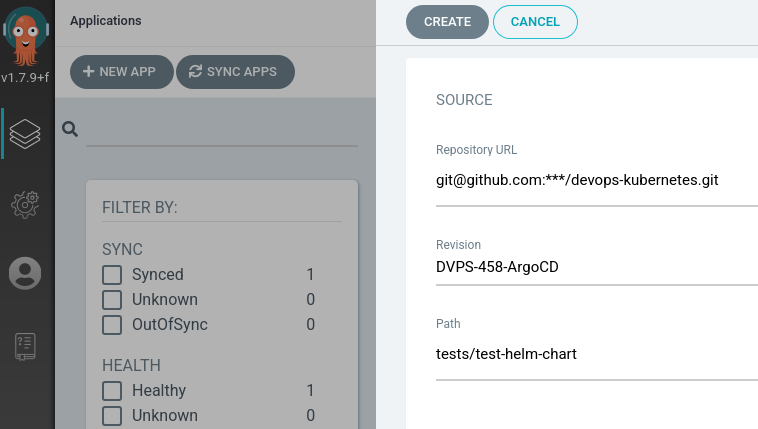Screen dimensions: 758x429
Task: Click the Path label
Action: 448,324
